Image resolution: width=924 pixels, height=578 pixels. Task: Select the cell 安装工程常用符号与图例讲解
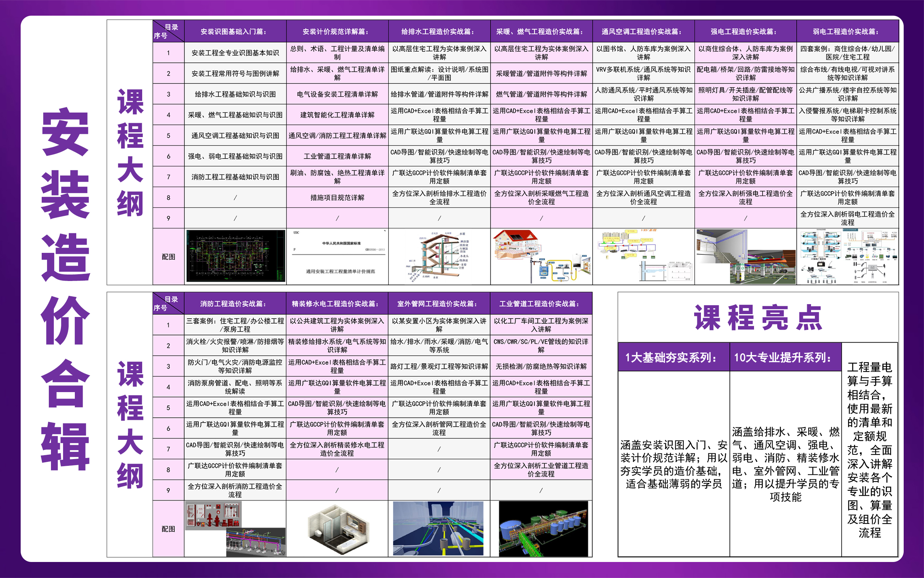236,73
